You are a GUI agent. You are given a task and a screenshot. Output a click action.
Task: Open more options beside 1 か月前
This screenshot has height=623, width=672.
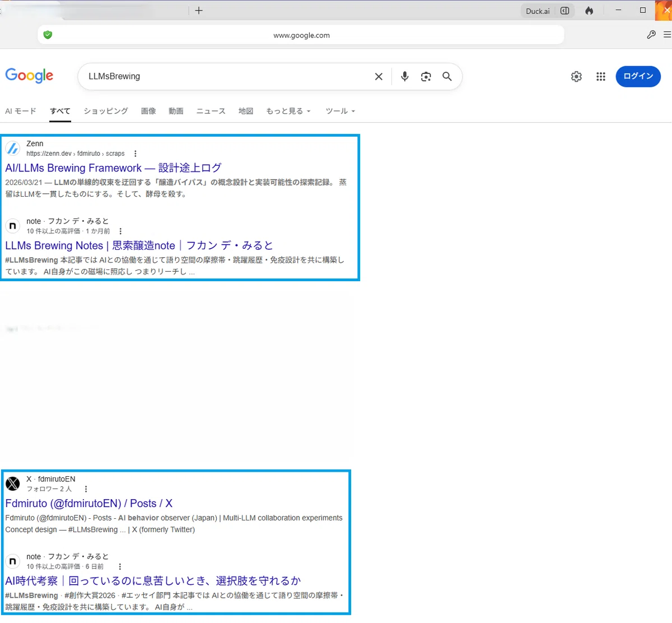point(120,231)
